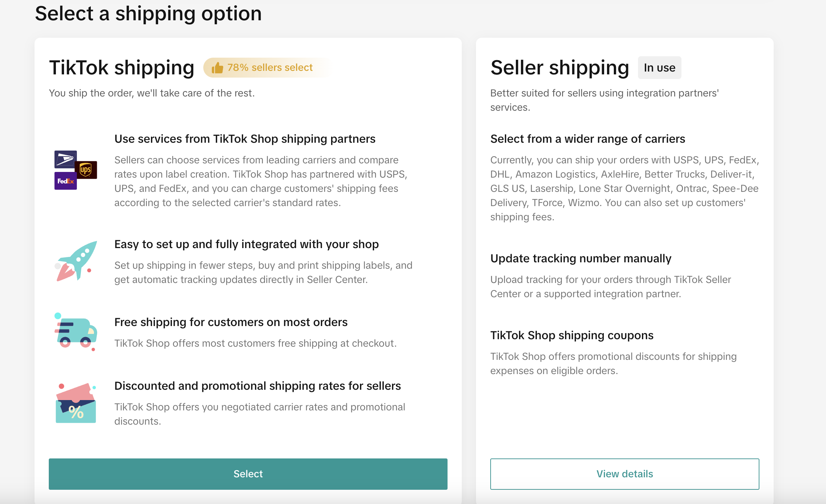Click the thumbs-up icon in sellers badge
Viewport: 826px width, 504px height.
click(217, 68)
